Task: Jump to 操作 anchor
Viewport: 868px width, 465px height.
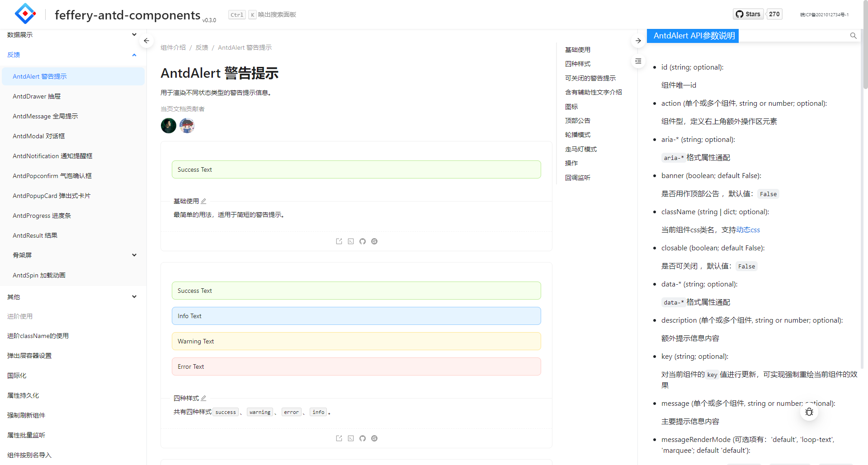Action: tap(571, 163)
